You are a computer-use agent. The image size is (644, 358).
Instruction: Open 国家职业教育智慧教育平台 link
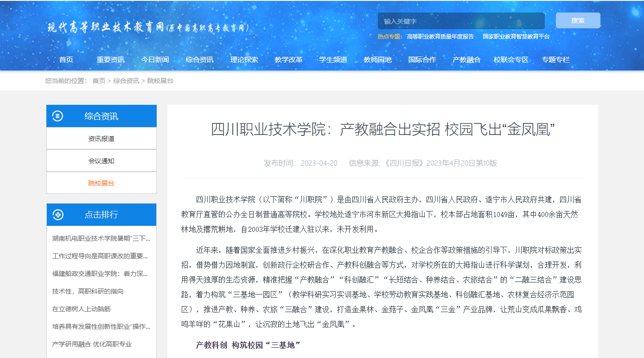tap(516, 36)
